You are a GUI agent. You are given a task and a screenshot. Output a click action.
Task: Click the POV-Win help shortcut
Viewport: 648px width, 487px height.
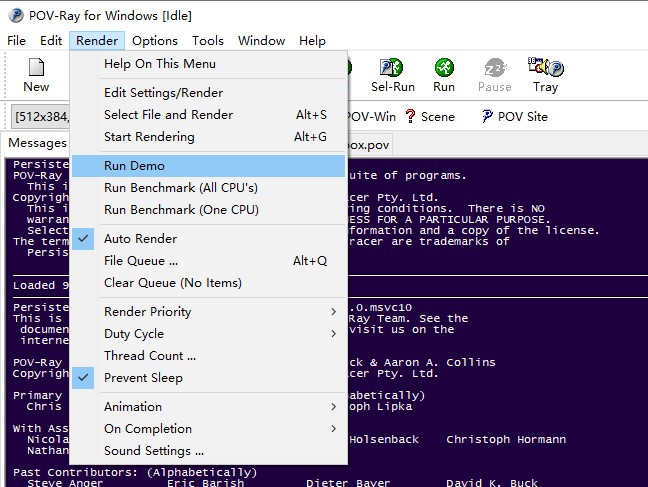[x=370, y=116]
